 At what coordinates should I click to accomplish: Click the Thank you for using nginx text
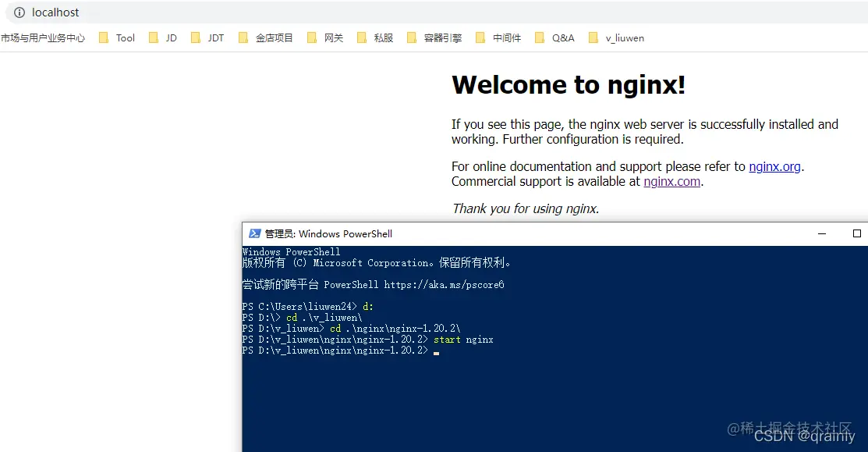(526, 209)
